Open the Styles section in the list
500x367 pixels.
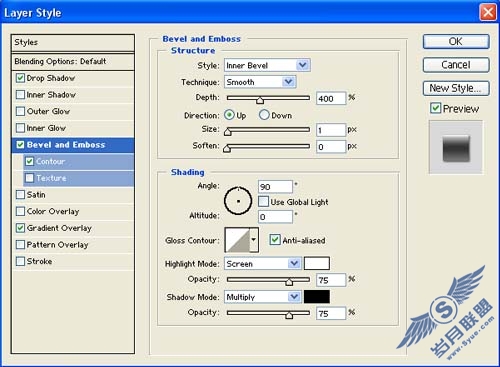click(x=73, y=43)
